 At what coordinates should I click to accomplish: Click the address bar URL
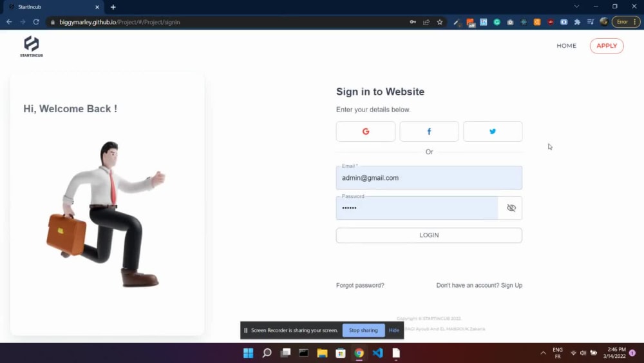point(120,22)
